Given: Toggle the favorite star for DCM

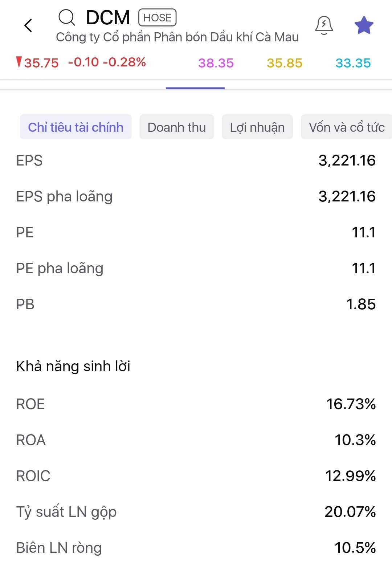Looking at the screenshot, I should click(x=364, y=25).
